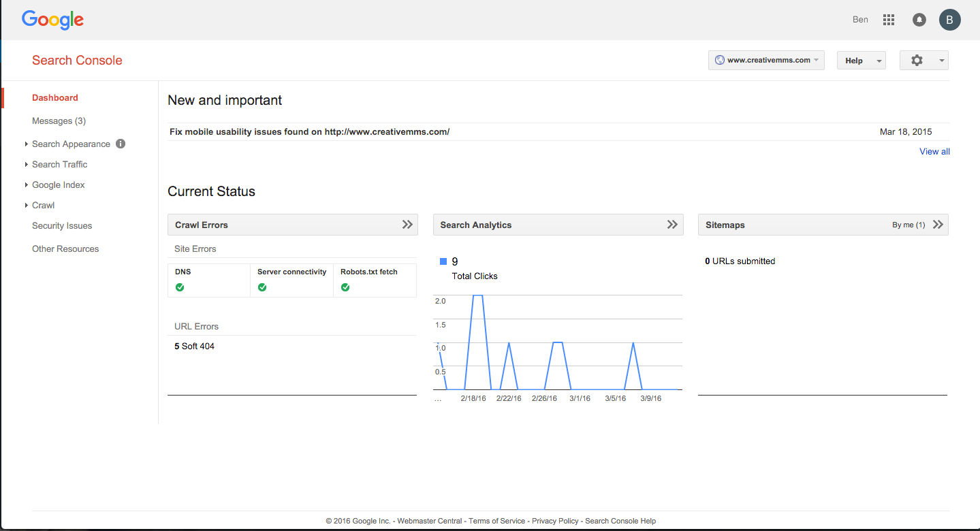Click the settings gear icon
Viewport: 980px width, 531px height.
917,60
